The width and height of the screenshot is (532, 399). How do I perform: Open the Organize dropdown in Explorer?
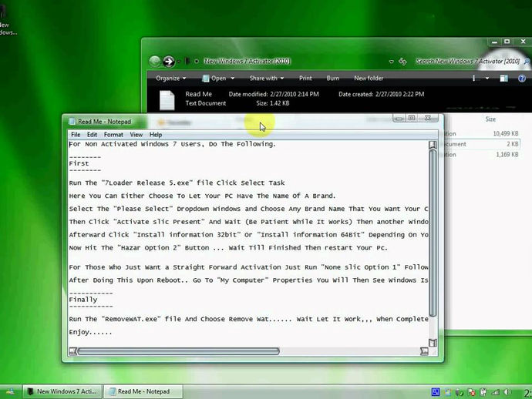click(171, 78)
